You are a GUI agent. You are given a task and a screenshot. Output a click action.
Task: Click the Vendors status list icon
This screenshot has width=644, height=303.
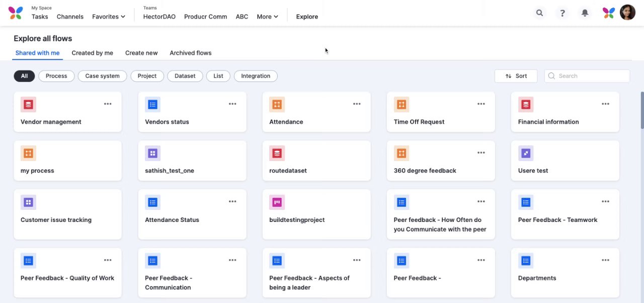152,104
